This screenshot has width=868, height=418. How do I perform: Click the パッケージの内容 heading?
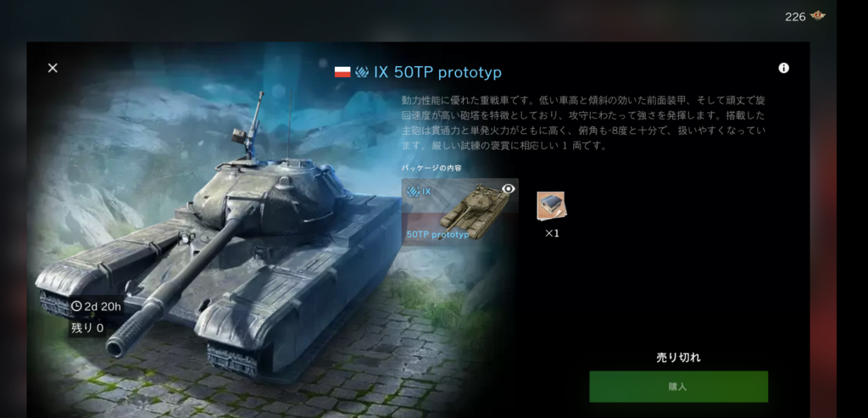(x=431, y=168)
